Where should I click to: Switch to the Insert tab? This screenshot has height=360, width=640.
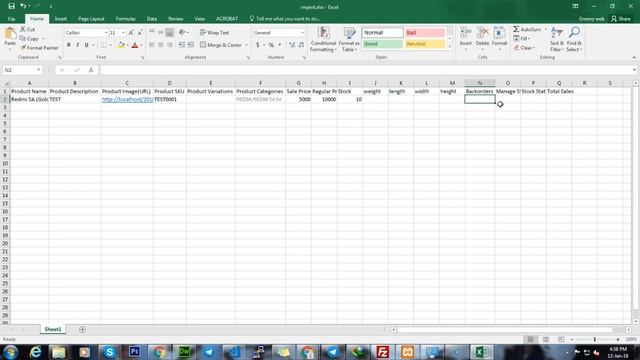point(61,19)
